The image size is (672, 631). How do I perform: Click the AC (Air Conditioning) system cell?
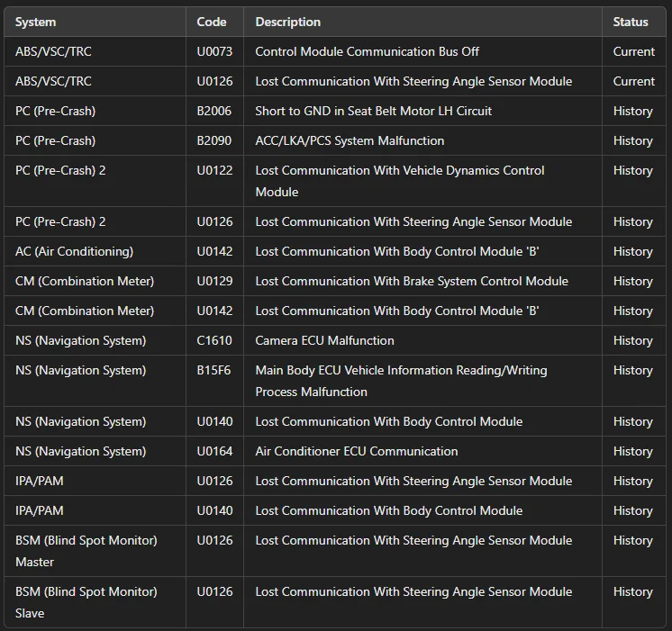(x=74, y=251)
